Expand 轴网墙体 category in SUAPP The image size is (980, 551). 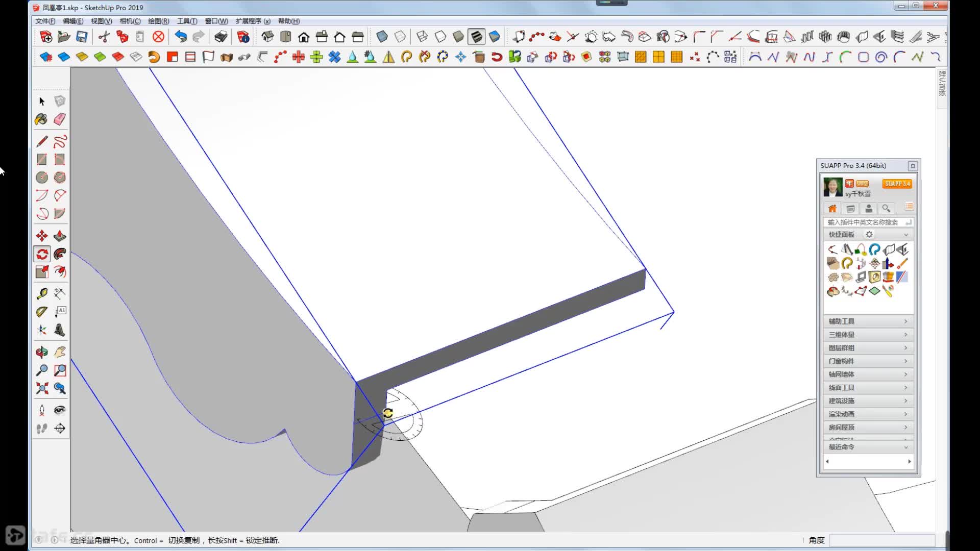click(x=868, y=374)
